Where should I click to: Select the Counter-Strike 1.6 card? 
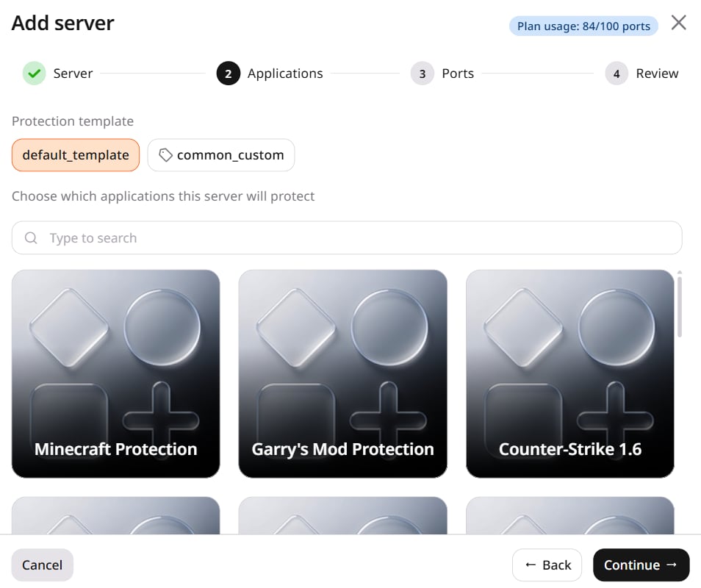coord(570,374)
